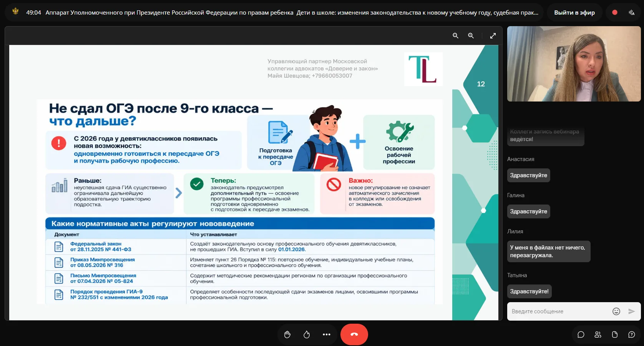Open audio level settings icon
Viewport: 644px width, 346px height.
[x=632, y=12]
